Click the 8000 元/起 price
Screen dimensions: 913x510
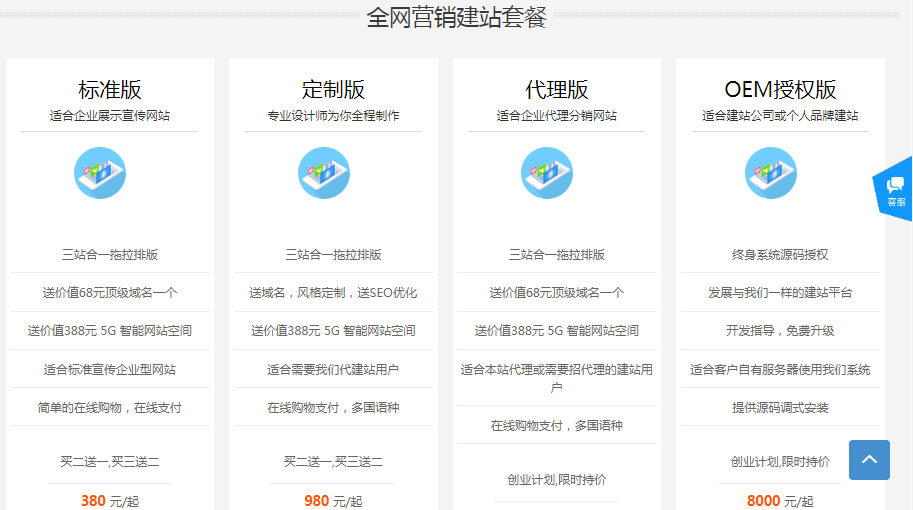coord(780,500)
